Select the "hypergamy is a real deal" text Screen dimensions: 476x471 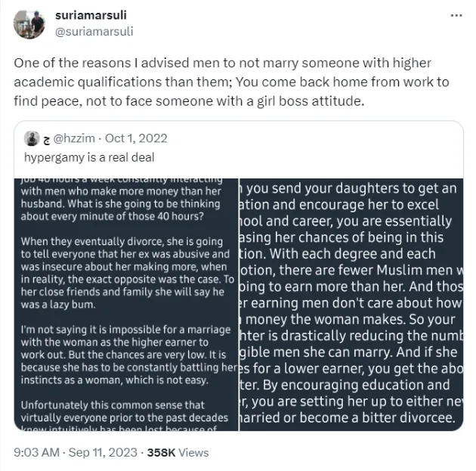89,157
